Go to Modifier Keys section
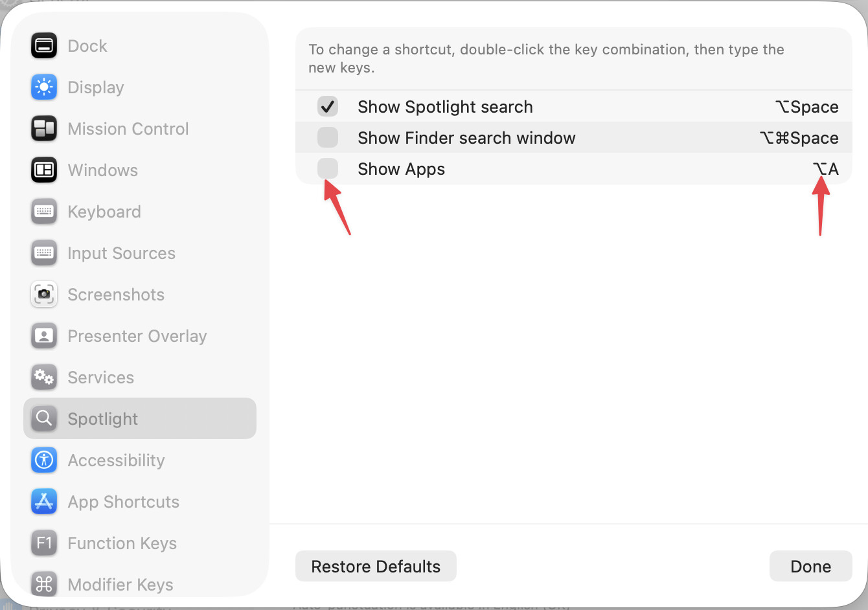 point(120,585)
